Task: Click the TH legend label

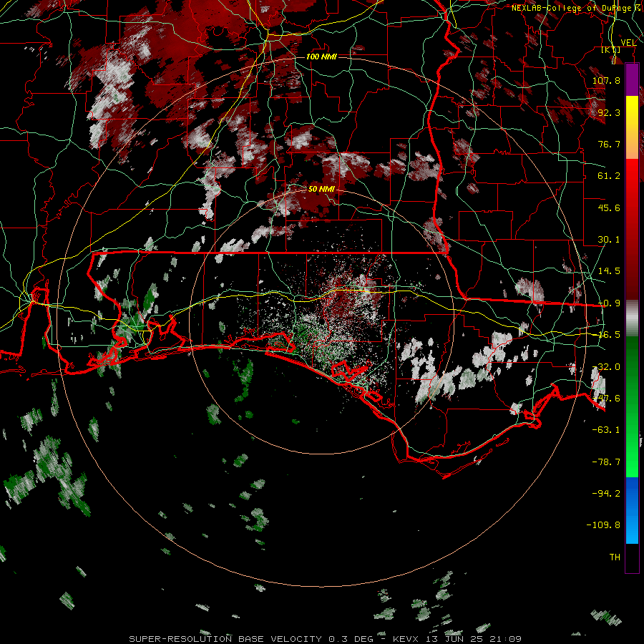Action: 615,557
